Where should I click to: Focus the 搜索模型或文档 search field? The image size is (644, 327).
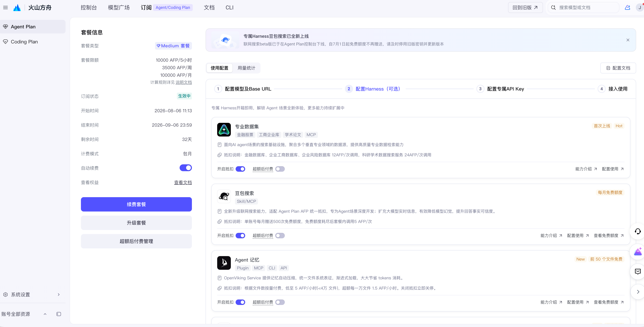(x=583, y=8)
